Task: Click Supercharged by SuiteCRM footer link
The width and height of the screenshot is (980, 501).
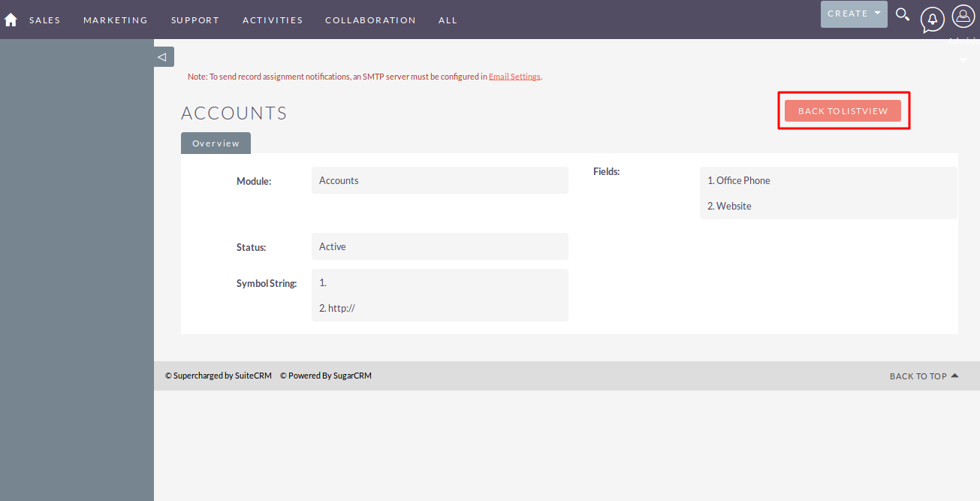Action: [219, 376]
